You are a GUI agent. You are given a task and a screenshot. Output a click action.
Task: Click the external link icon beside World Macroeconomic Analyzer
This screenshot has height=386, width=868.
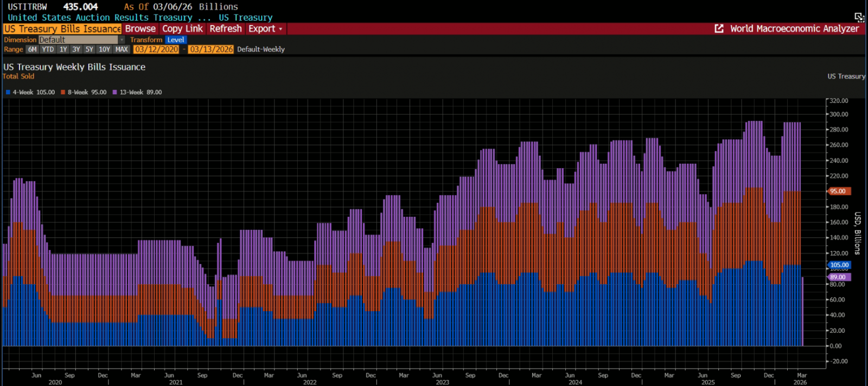[719, 29]
